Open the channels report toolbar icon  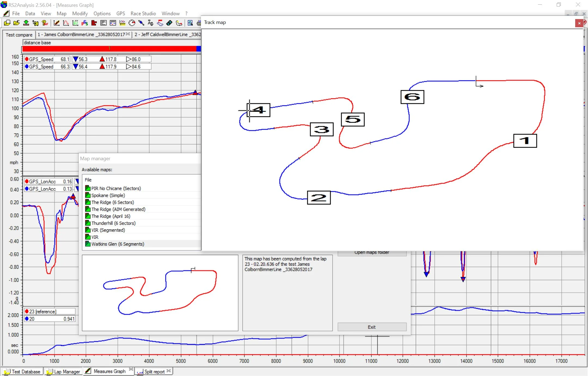(113, 23)
